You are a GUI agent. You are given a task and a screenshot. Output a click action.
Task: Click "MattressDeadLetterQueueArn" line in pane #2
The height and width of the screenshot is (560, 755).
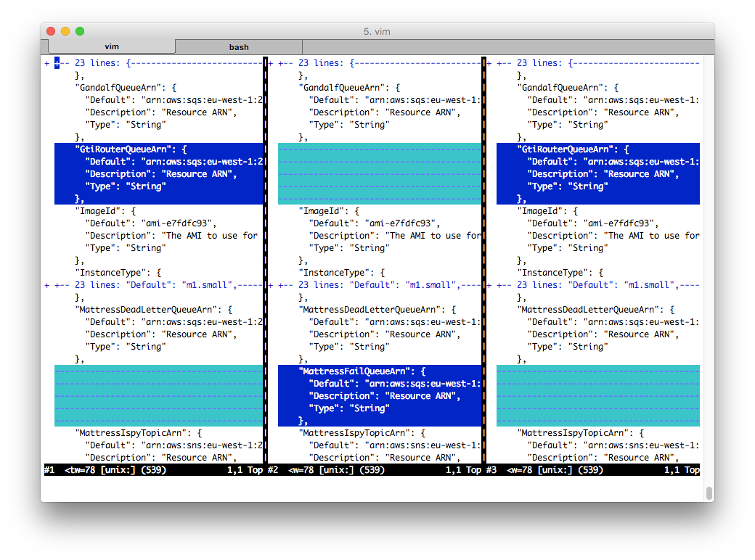(x=377, y=310)
